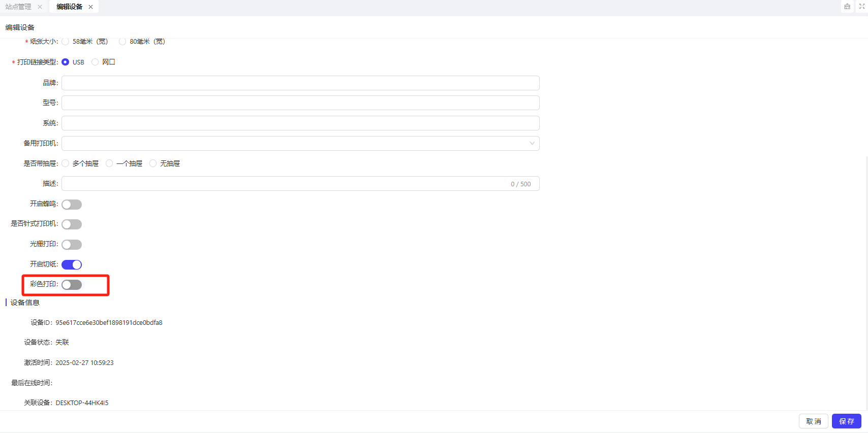Select 网口 print connection type
The height and width of the screenshot is (433, 868).
pos(95,62)
